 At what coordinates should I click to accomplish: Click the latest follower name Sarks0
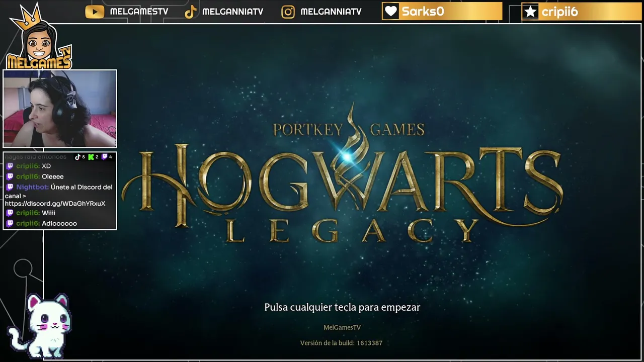423,12
